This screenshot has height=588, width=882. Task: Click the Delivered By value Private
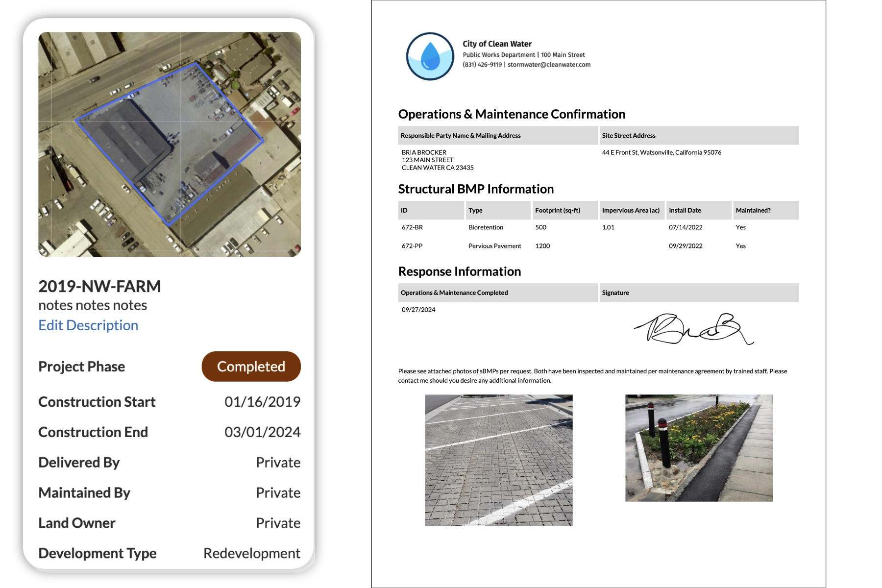coord(278,463)
